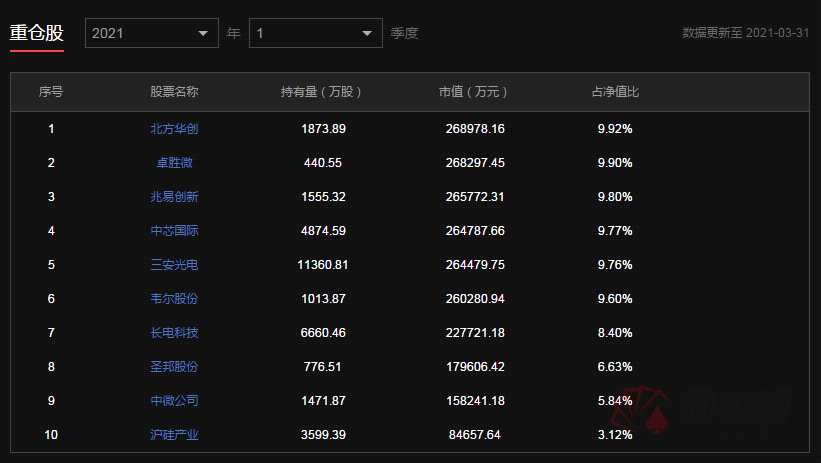Image resolution: width=821 pixels, height=463 pixels.
Task: Click the 季度 label
Action: (404, 33)
